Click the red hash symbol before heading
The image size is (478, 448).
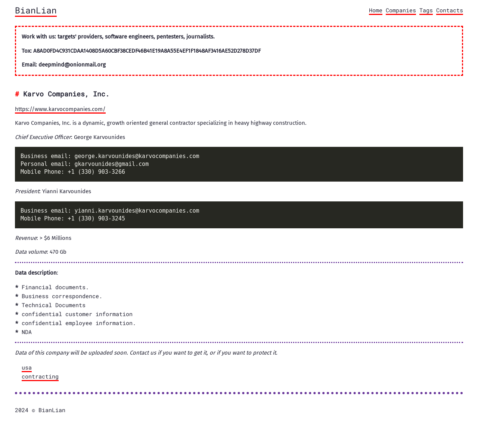17,94
